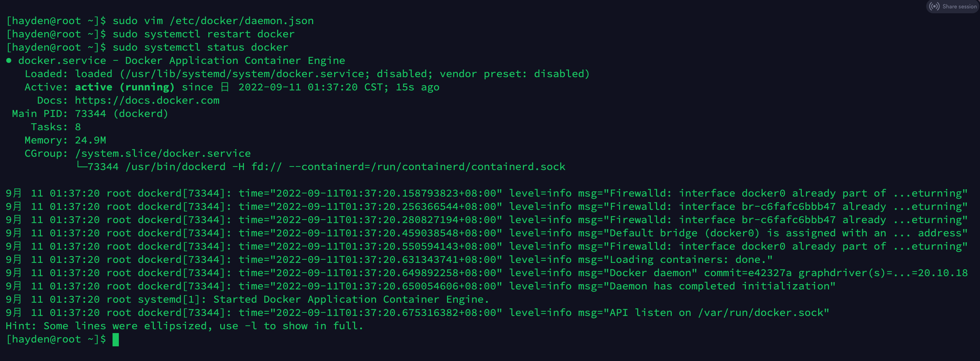The image size is (980, 361).
Task: Place cursor on the green prompt cursor block
Action: pyautogui.click(x=116, y=339)
